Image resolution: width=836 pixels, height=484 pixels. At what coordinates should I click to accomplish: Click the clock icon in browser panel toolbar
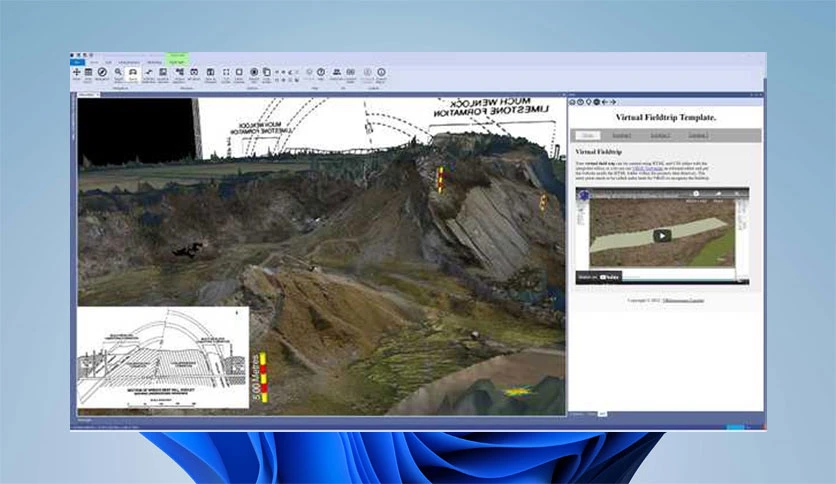[581, 102]
